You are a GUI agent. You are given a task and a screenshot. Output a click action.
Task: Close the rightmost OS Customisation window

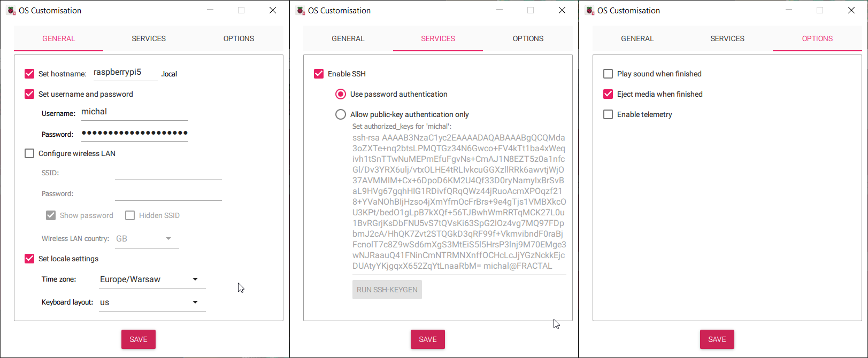tap(851, 10)
